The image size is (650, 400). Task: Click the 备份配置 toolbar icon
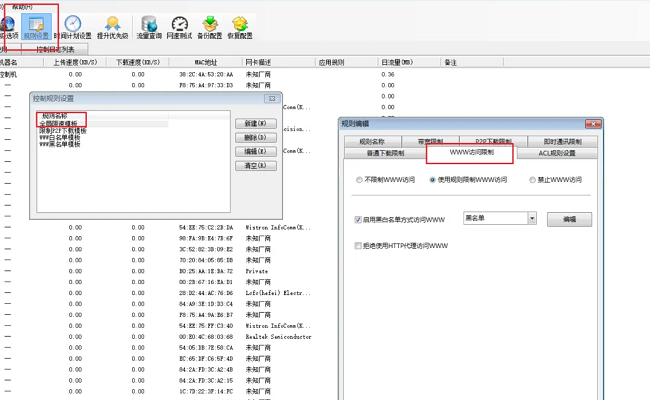[x=210, y=27]
